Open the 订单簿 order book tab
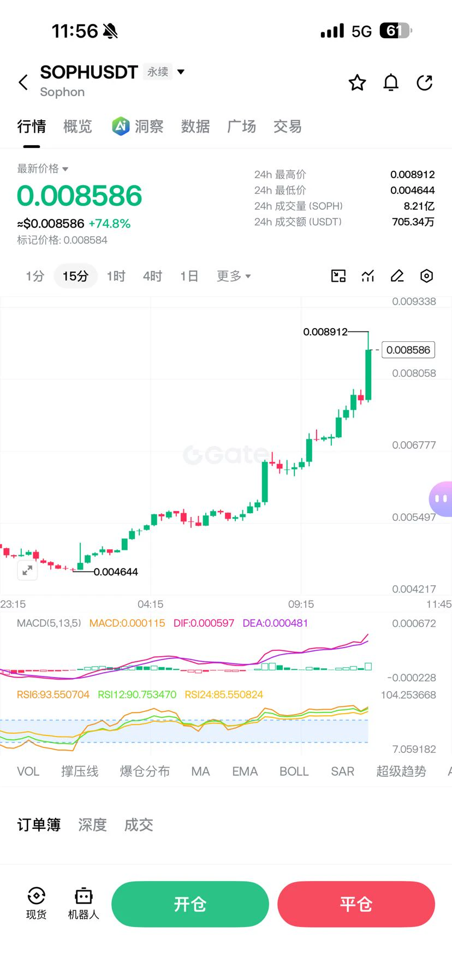This screenshot has width=452, height=980. [x=39, y=824]
